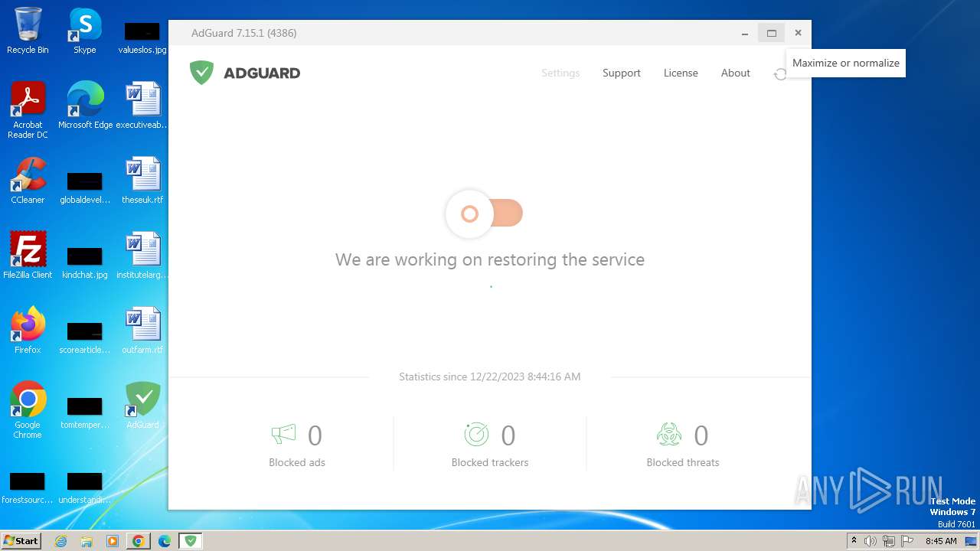
Task: Select the globaldevel desktop file
Action: click(85, 187)
